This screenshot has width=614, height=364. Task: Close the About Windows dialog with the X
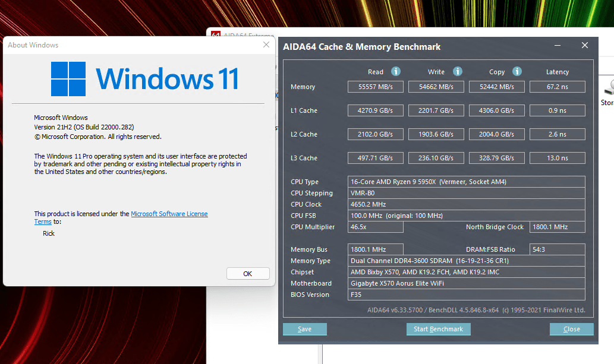[x=266, y=45]
